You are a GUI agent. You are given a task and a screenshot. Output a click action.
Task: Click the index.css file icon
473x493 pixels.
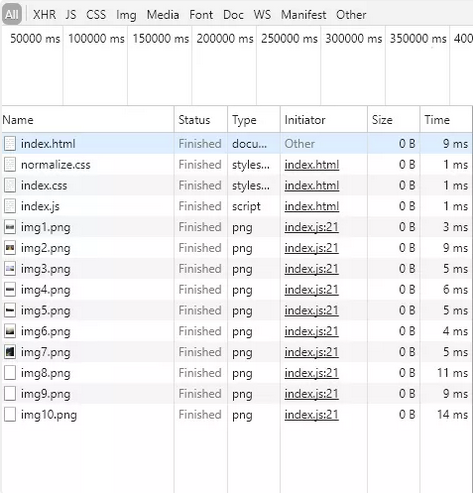(10, 186)
